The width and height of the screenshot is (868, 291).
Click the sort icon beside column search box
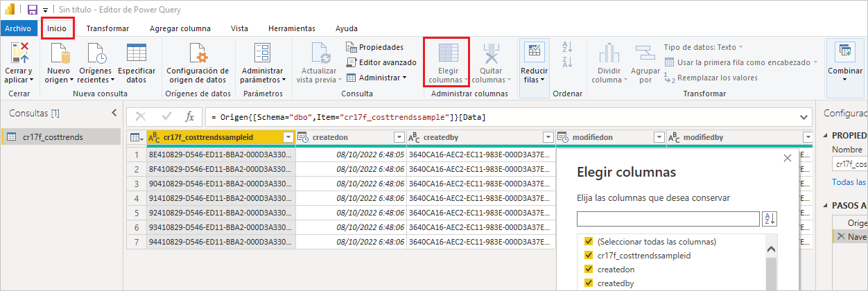(x=769, y=219)
